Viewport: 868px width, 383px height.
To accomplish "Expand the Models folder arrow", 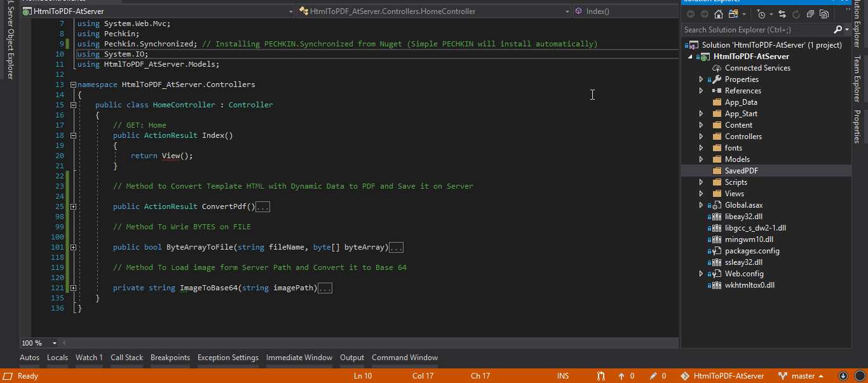I will (x=701, y=159).
